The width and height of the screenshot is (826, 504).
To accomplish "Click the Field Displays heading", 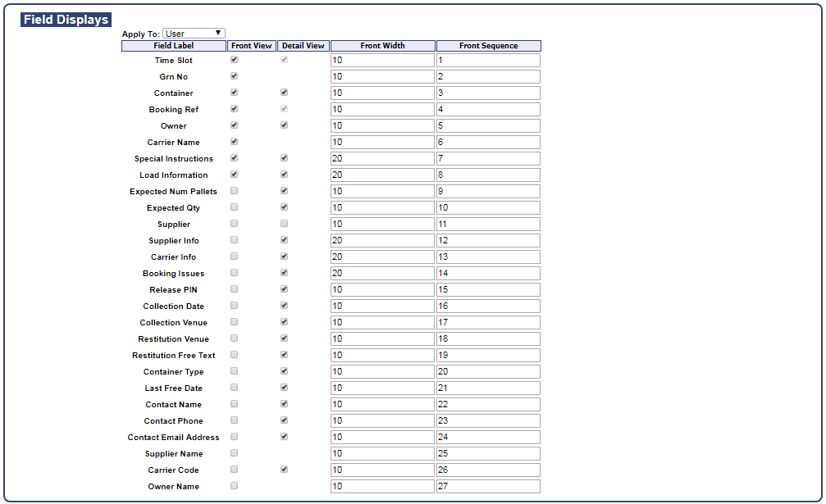I will [66, 20].
